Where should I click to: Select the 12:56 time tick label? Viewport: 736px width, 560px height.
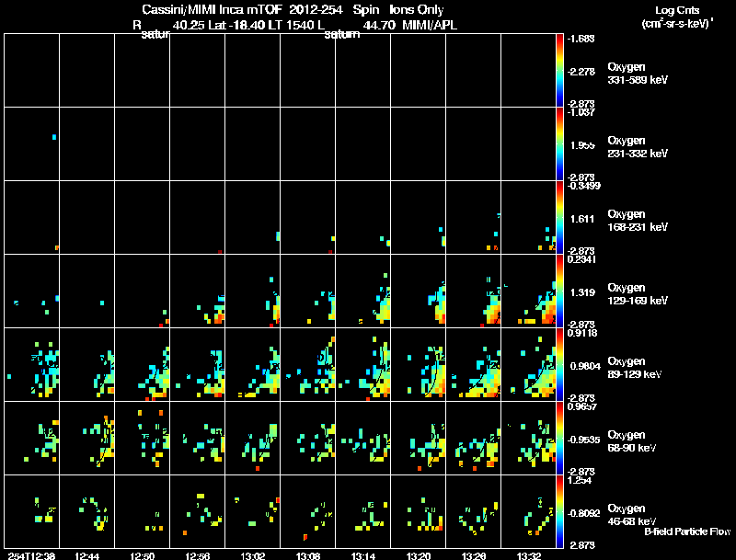pyautogui.click(x=197, y=555)
